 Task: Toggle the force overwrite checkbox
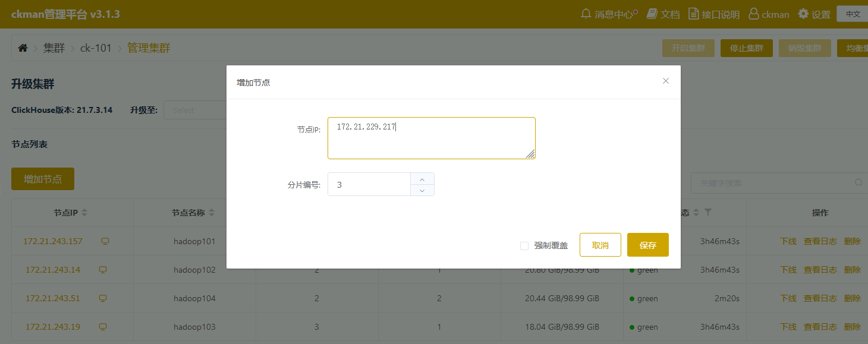524,245
